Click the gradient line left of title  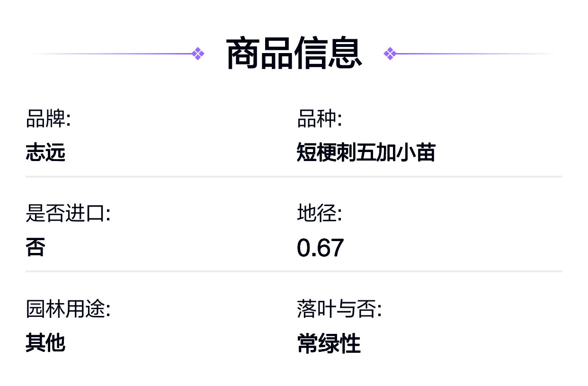111,54
